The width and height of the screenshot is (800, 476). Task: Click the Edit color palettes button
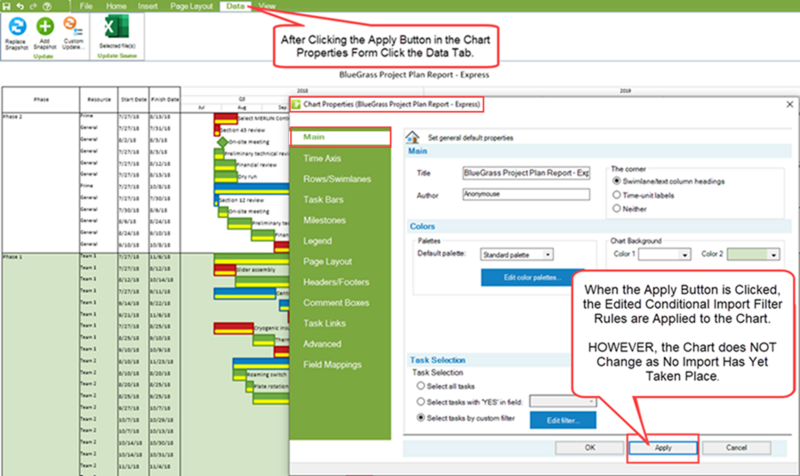(x=532, y=278)
